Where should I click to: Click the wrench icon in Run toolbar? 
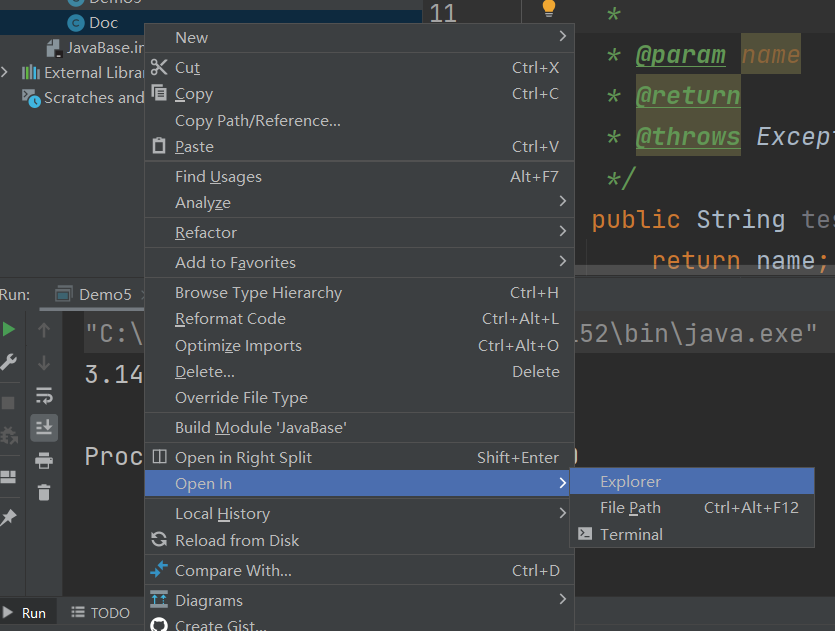pyautogui.click(x=8, y=362)
